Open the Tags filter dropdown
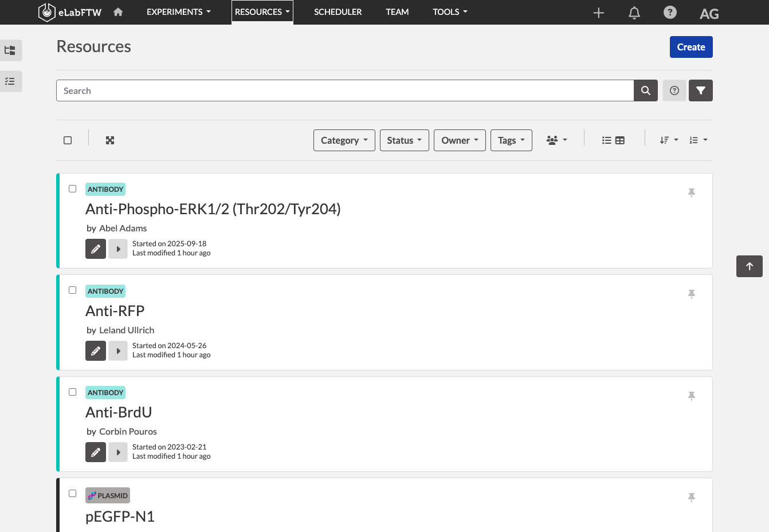The width and height of the screenshot is (769, 532). 511,140
